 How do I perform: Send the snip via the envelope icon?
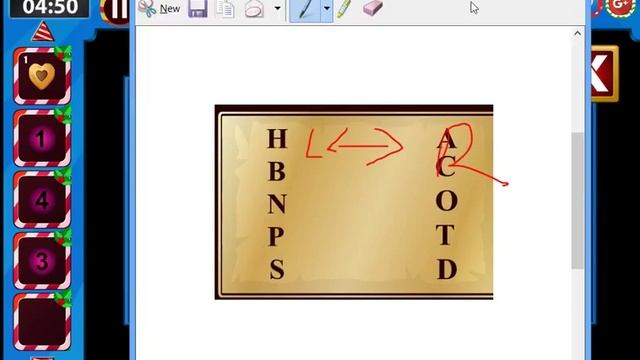(254, 9)
